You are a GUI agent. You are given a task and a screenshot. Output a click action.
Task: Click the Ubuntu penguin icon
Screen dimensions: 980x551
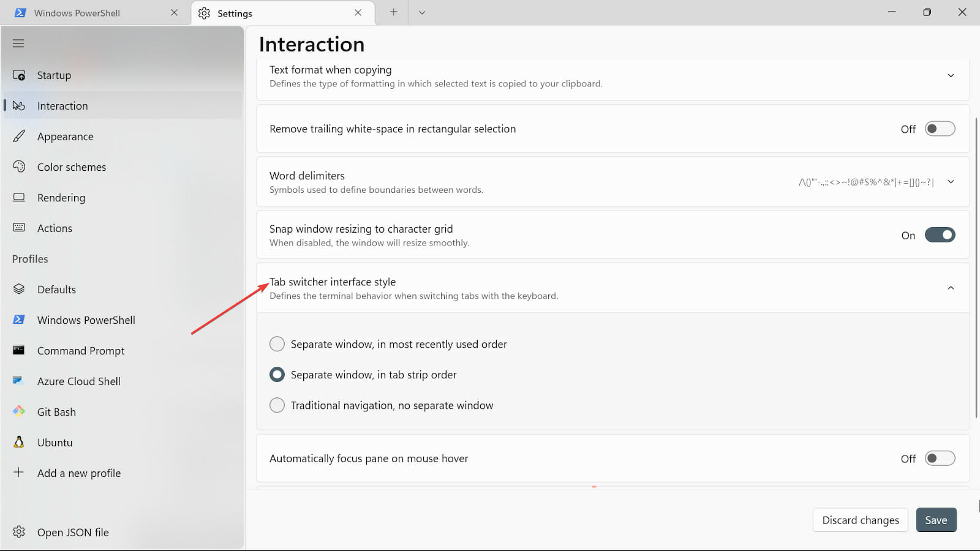[x=19, y=442]
